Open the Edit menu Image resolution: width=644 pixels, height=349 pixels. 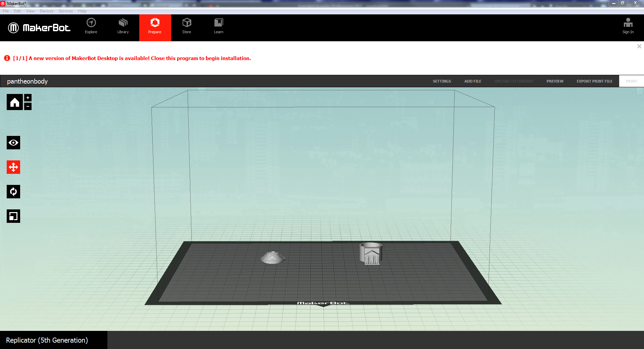pyautogui.click(x=17, y=11)
